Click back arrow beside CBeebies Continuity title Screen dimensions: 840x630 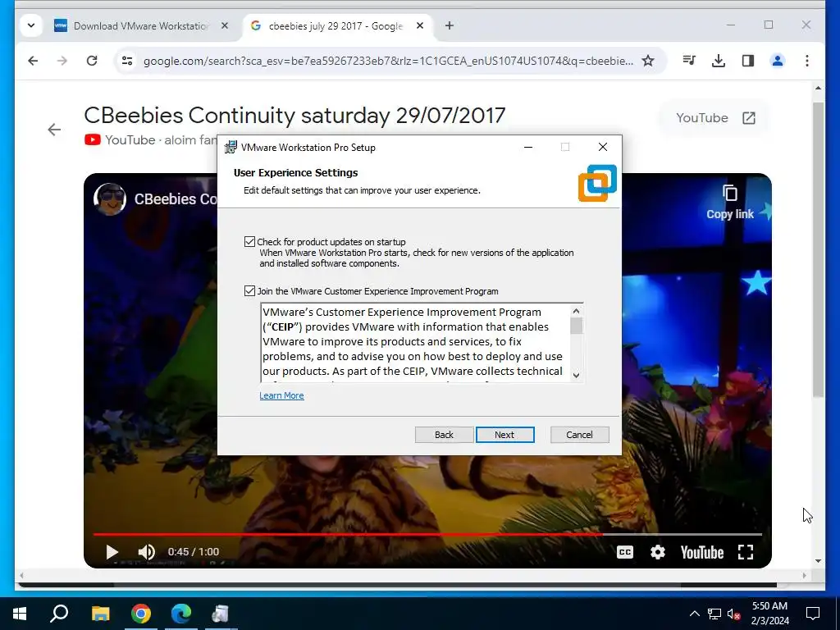coord(54,130)
